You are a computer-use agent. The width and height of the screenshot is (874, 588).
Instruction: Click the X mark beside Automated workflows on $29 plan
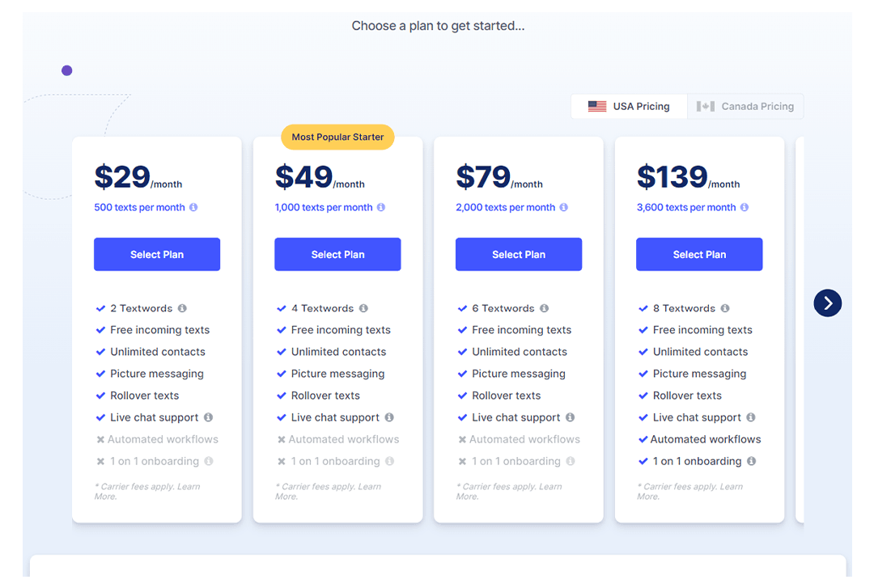click(101, 439)
